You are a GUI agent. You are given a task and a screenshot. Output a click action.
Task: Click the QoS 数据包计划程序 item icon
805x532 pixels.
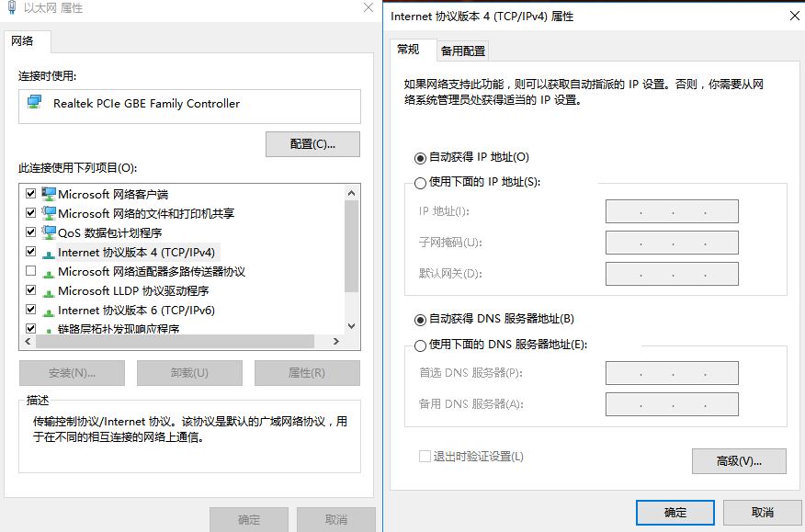click(49, 232)
